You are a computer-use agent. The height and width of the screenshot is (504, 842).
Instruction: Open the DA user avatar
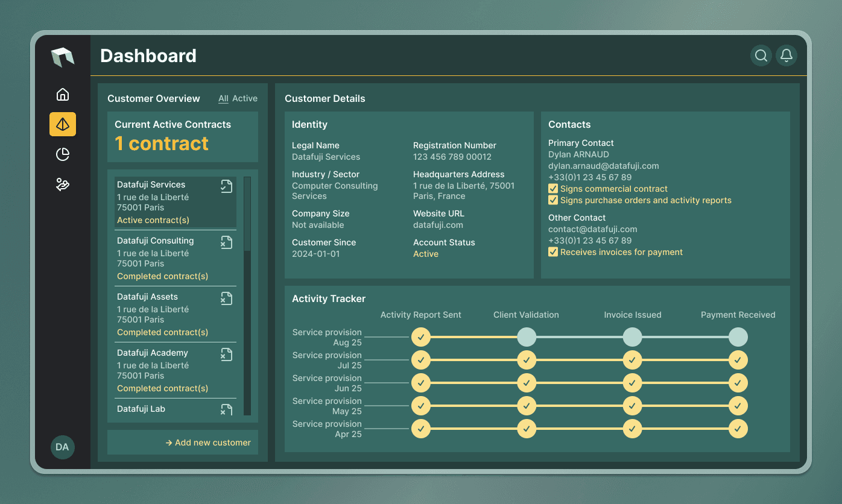(x=63, y=447)
